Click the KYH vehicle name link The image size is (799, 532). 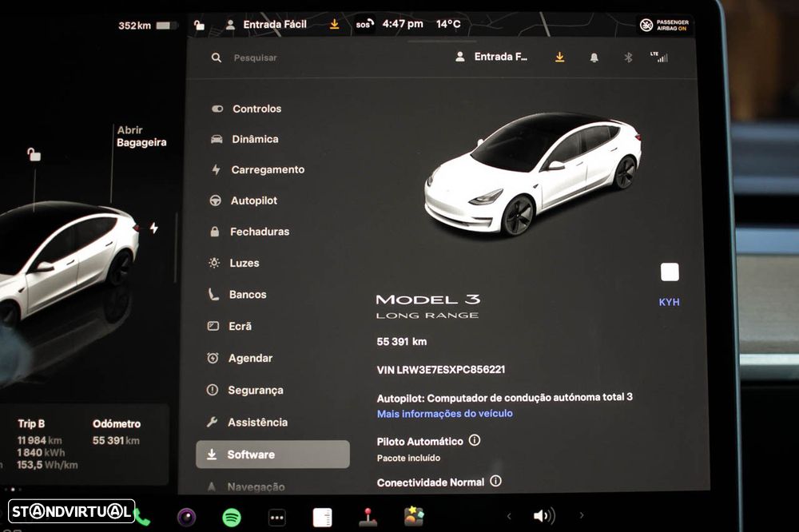point(669,302)
